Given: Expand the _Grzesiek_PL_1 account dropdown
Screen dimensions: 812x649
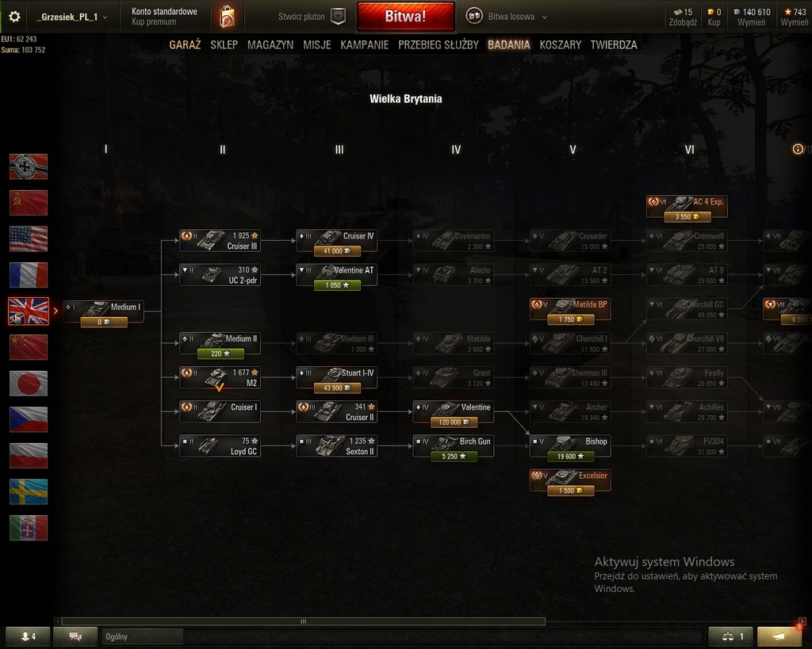Looking at the screenshot, I should [72, 17].
